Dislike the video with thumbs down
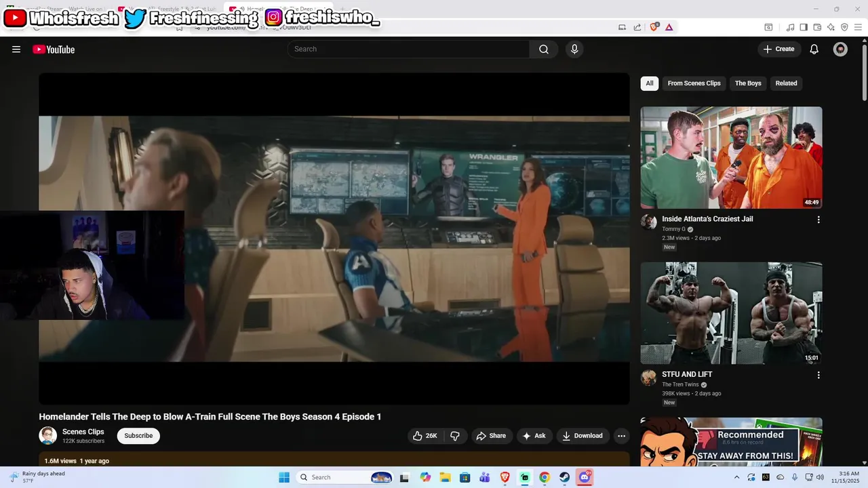The height and width of the screenshot is (488, 868). tap(455, 436)
